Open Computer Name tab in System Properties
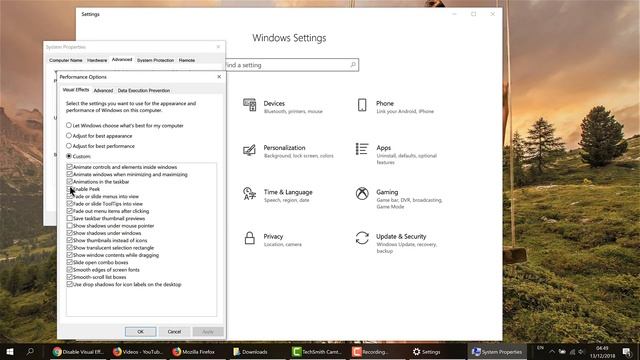 tap(66, 60)
